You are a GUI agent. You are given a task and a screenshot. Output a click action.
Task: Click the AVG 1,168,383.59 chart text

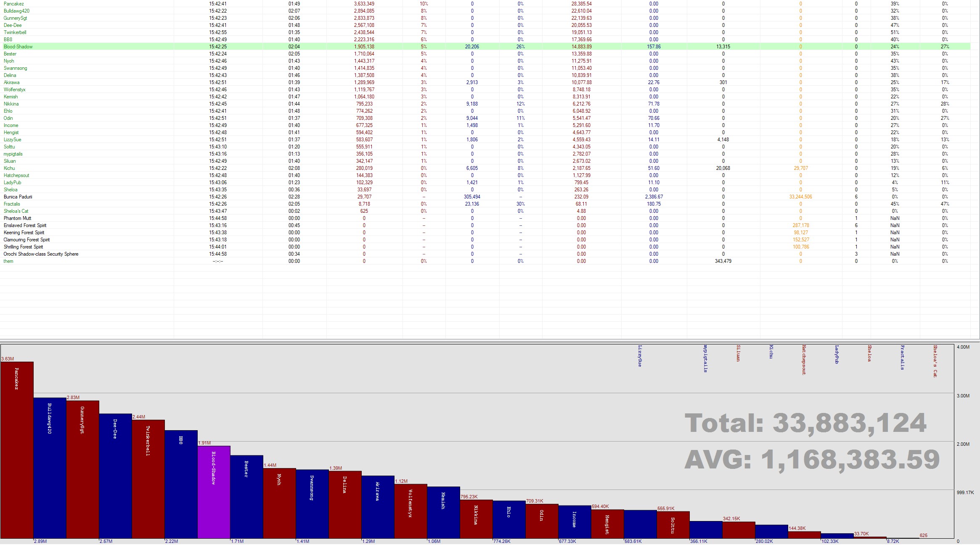pyautogui.click(x=812, y=459)
